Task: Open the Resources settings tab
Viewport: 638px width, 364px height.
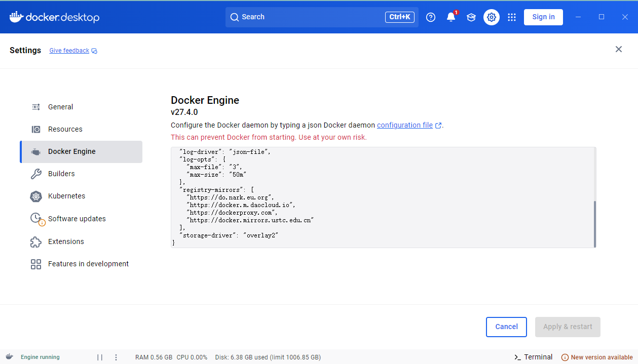Action: click(x=81, y=129)
